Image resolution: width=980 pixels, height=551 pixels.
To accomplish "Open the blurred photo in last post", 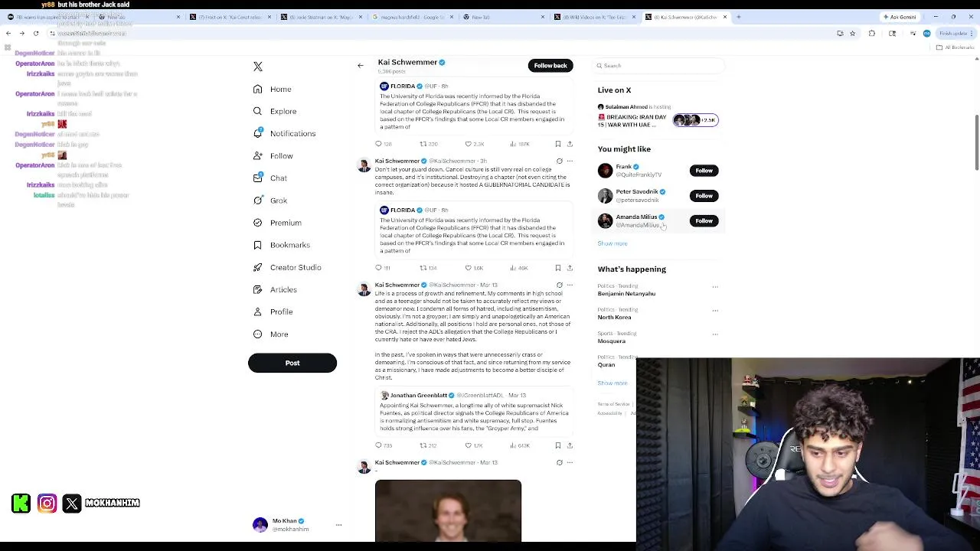I will pos(448,510).
